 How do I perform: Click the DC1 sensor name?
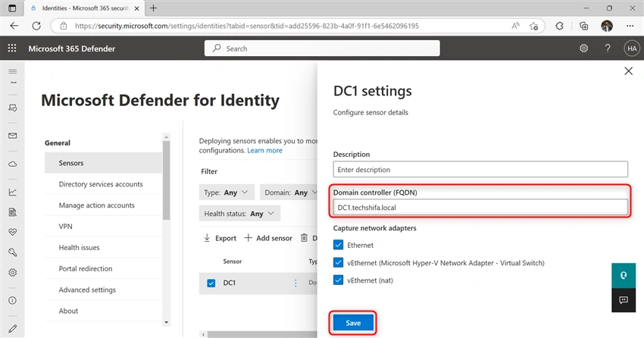click(x=229, y=283)
